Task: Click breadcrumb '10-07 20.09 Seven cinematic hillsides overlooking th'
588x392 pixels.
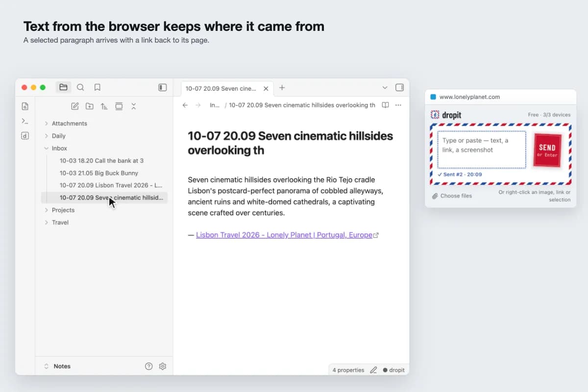Action: click(x=302, y=105)
